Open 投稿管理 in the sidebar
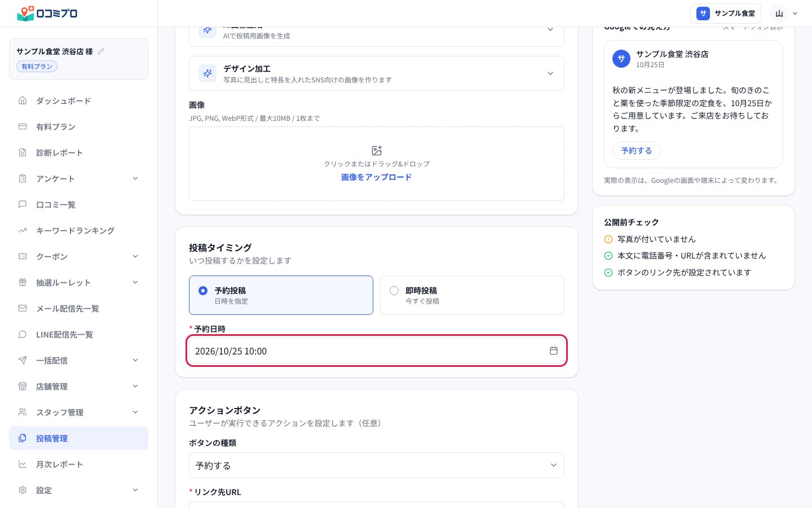812x508 pixels. (x=78, y=438)
